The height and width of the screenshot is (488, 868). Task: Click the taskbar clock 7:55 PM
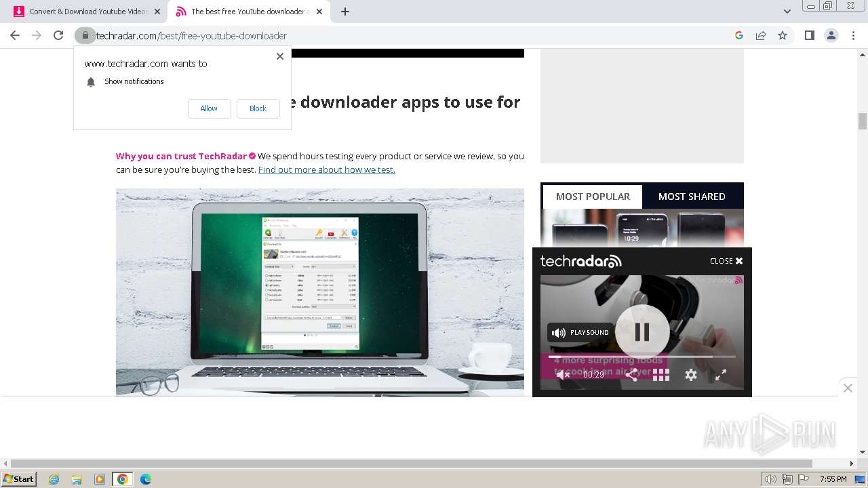pos(833,479)
